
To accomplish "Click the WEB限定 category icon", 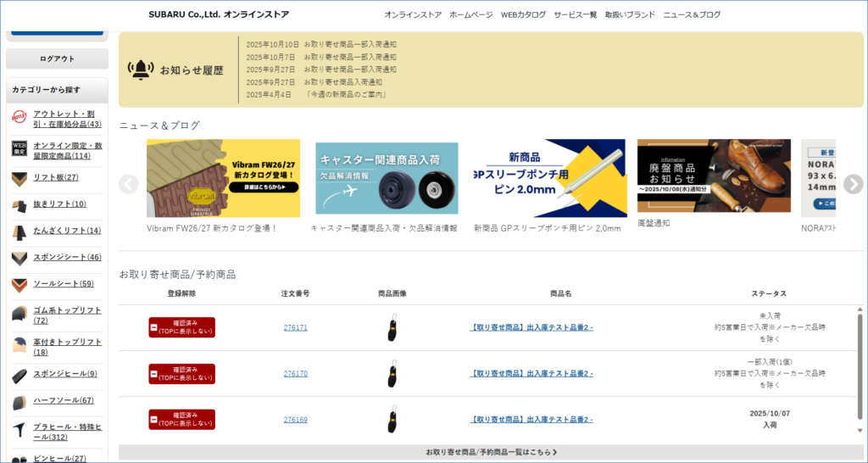I will click(19, 149).
